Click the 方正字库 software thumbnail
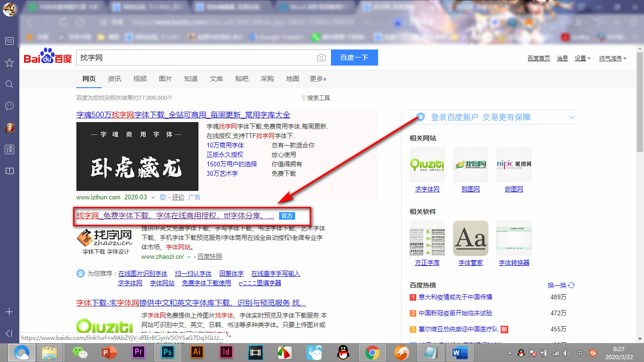Image resolution: width=644 pixels, height=362 pixels. coord(427,239)
